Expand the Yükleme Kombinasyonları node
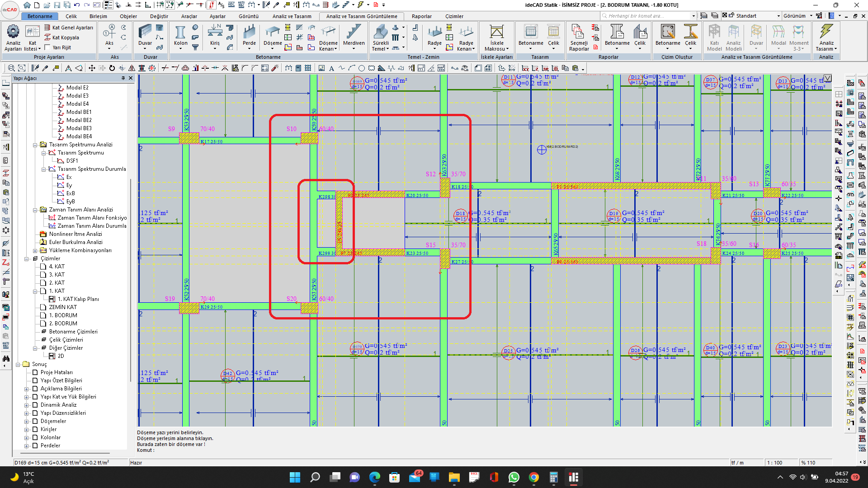This screenshot has height=488, width=868. point(35,250)
